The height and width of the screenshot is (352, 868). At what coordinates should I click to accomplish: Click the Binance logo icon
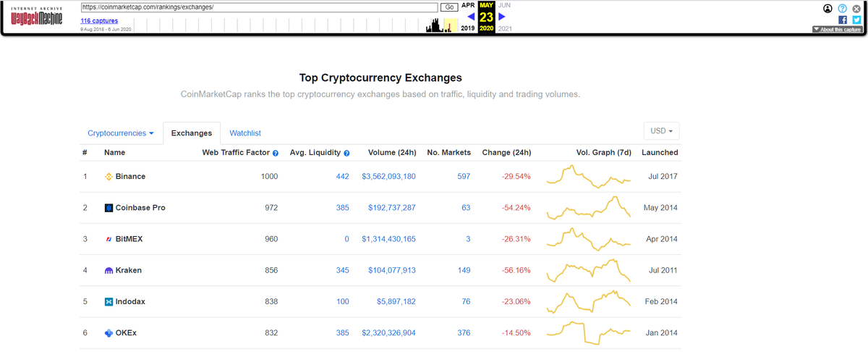pyautogui.click(x=109, y=177)
